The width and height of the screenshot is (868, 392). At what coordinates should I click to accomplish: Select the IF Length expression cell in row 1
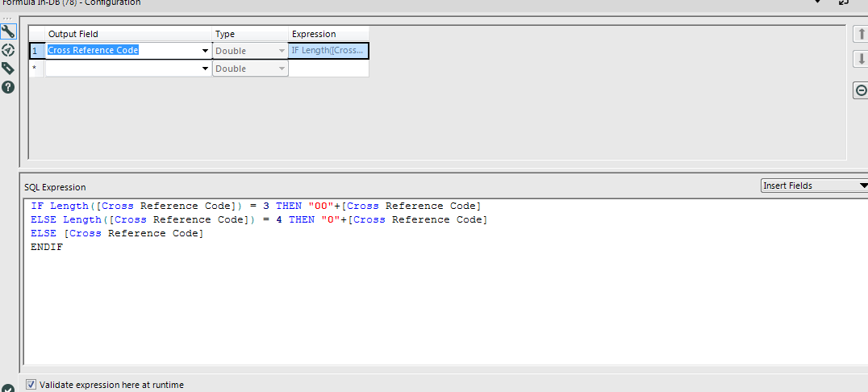(x=328, y=51)
